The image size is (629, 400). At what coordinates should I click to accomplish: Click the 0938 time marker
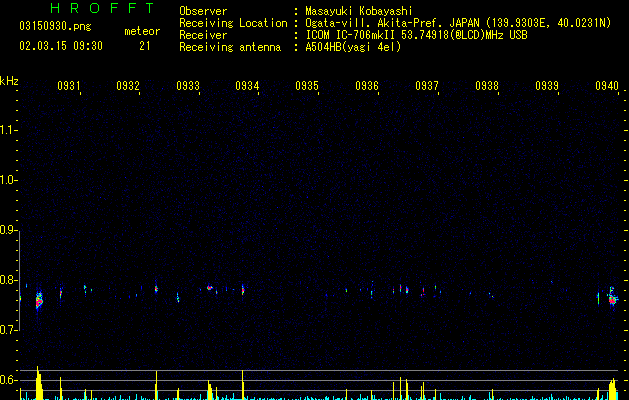pos(487,86)
